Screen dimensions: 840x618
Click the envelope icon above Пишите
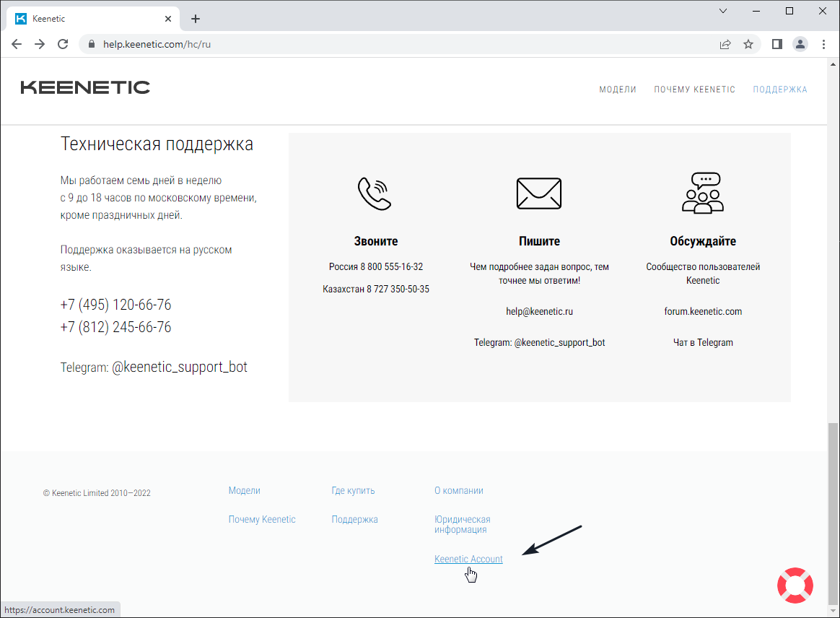539,193
